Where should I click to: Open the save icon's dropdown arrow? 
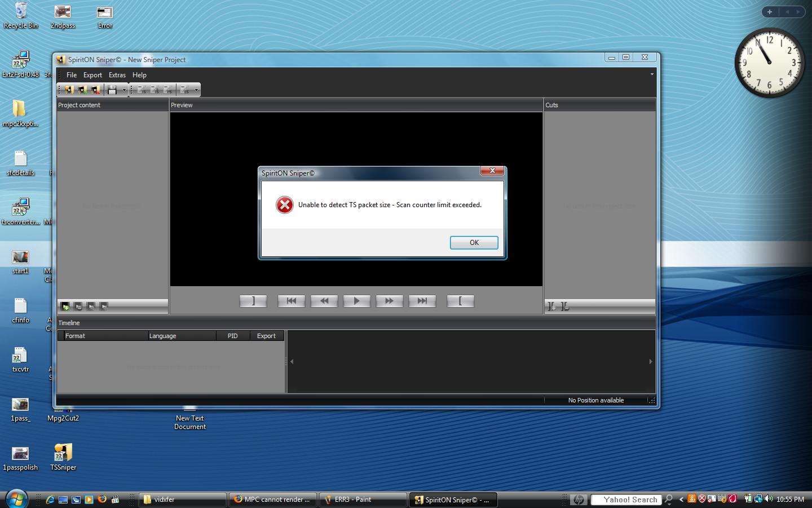pos(124,90)
